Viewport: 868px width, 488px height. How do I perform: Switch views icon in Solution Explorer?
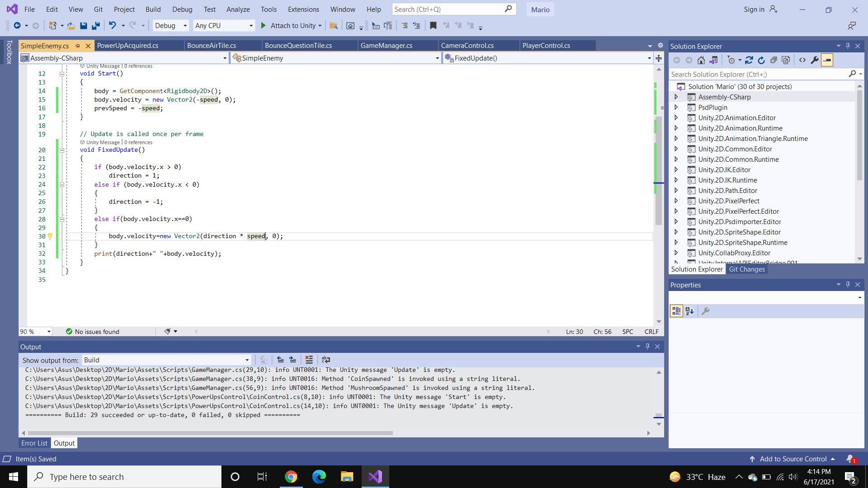(x=713, y=60)
